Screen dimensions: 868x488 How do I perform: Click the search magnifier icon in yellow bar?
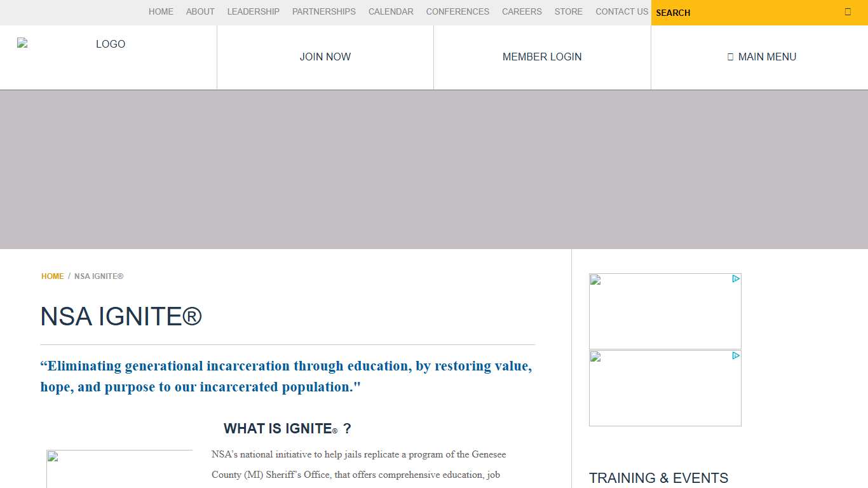click(x=848, y=11)
